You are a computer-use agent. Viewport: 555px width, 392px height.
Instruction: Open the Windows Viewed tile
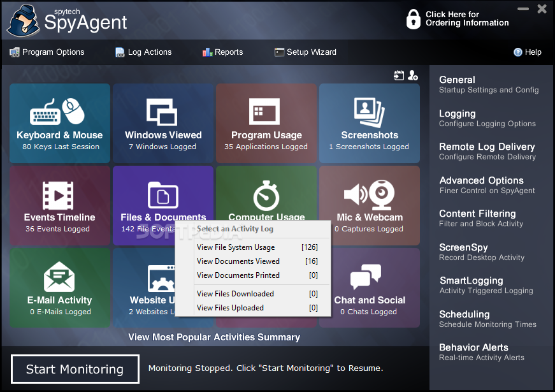pyautogui.click(x=163, y=123)
